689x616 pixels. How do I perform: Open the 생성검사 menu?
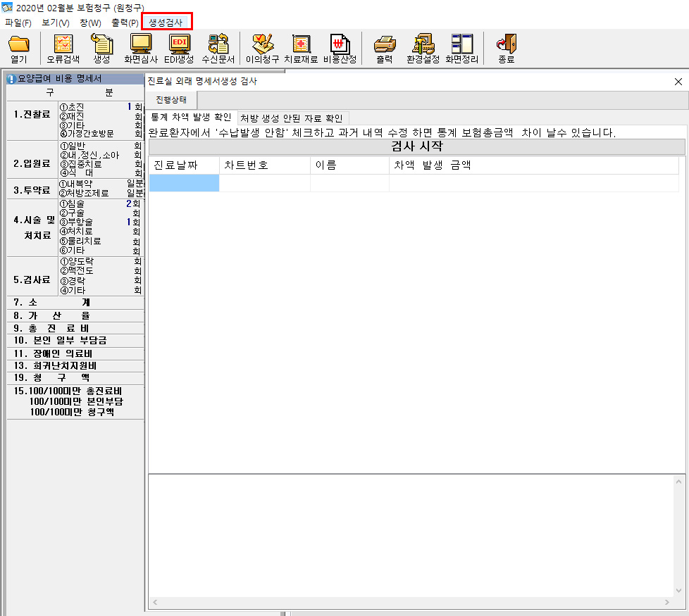[x=166, y=23]
